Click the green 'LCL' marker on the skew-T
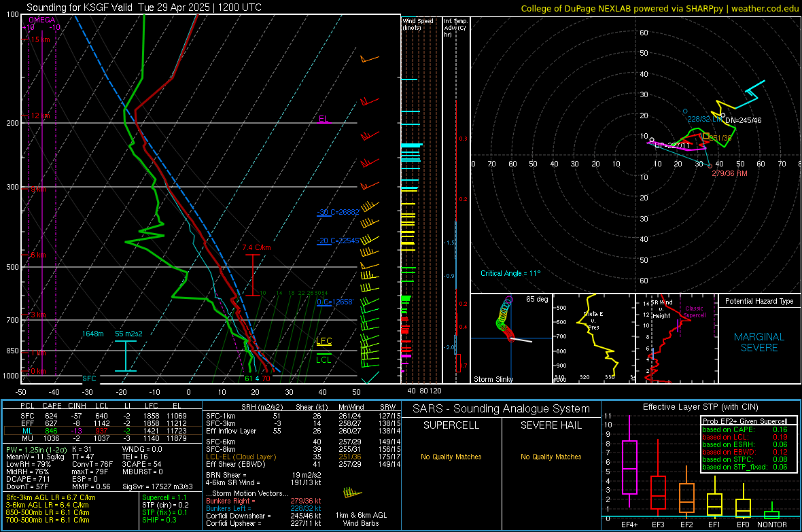 (x=324, y=359)
